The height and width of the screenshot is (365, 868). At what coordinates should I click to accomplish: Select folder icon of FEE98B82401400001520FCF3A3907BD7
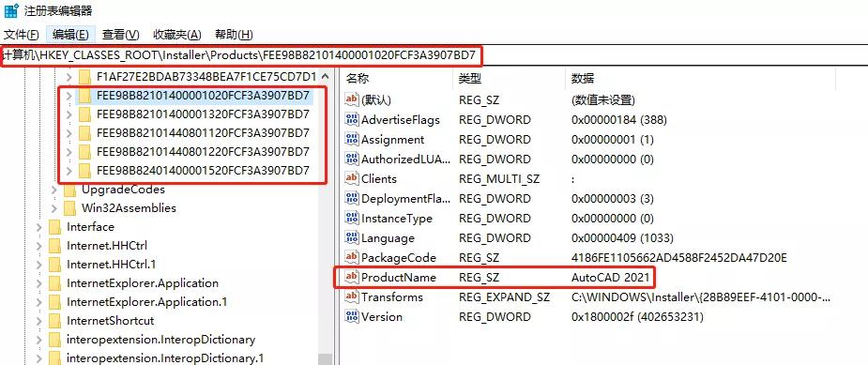point(84,170)
